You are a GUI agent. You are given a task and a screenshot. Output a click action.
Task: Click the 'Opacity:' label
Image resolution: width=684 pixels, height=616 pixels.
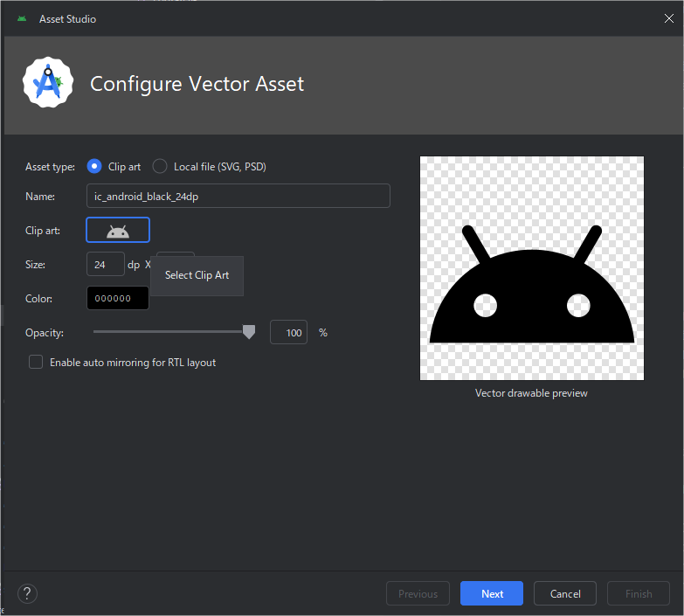coord(45,333)
